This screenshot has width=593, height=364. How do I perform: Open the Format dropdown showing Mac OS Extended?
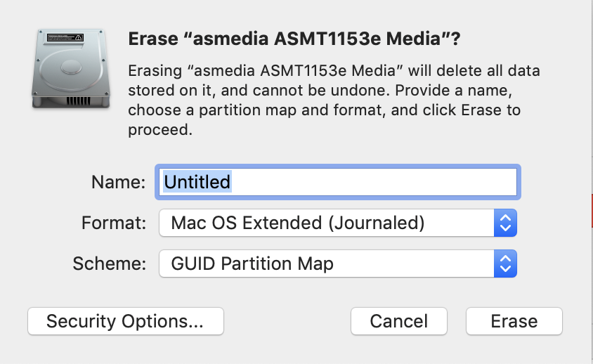[x=337, y=223]
